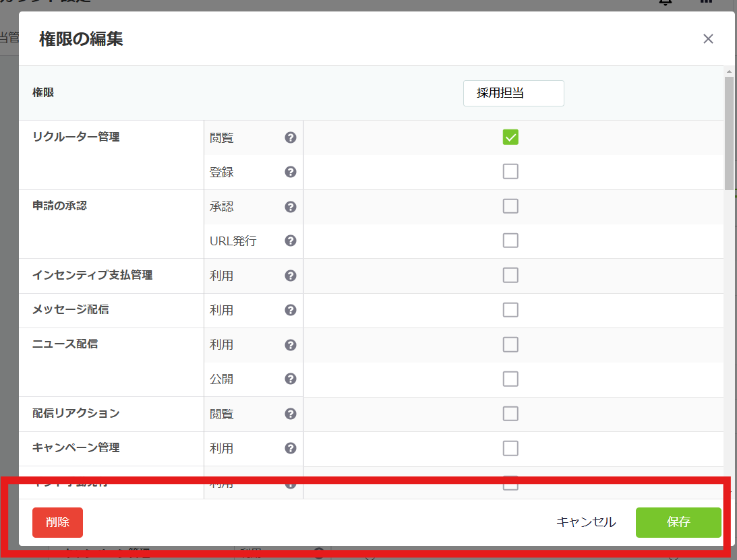The height and width of the screenshot is (560, 737).
Task: Click help icon for インセンティブ支払管理 利用
Action: tap(291, 276)
